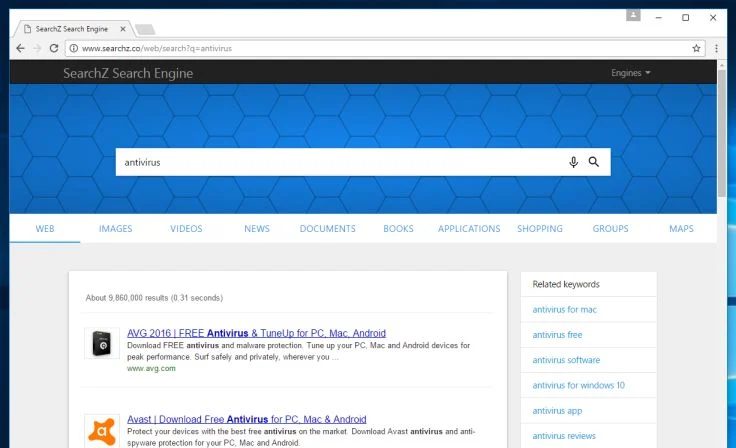Click the Chrome user profile icon
The width and height of the screenshot is (736, 448).
pyautogui.click(x=633, y=15)
